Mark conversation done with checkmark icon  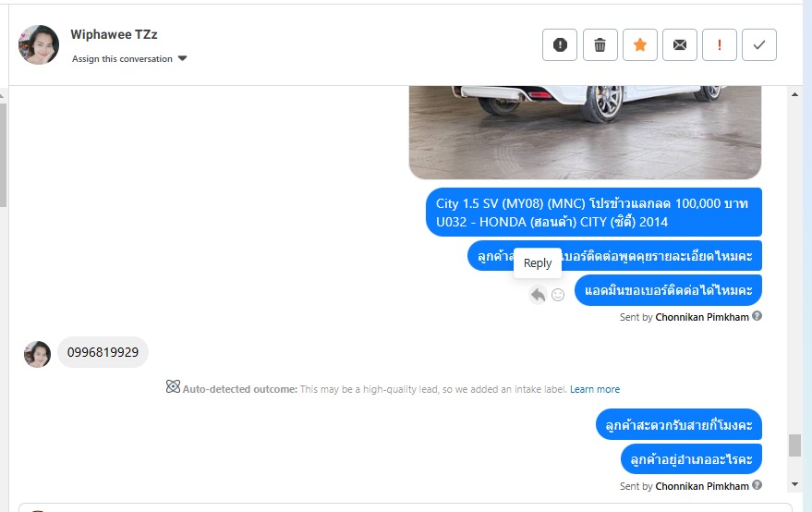click(x=758, y=45)
